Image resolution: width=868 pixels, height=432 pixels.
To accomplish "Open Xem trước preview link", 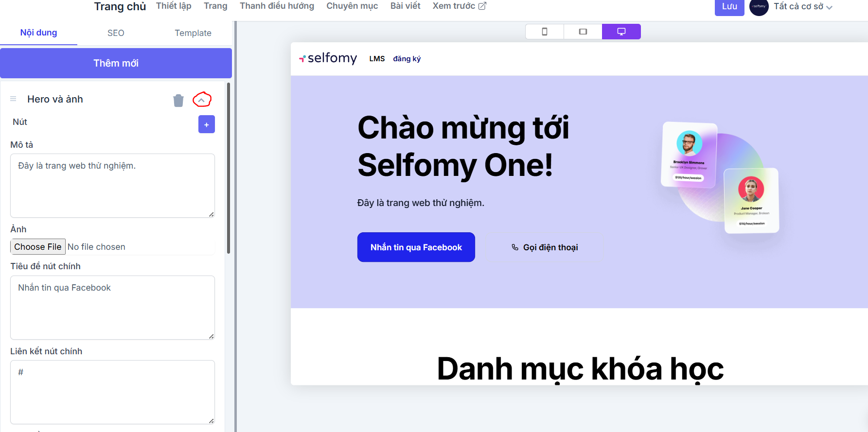I will [460, 6].
